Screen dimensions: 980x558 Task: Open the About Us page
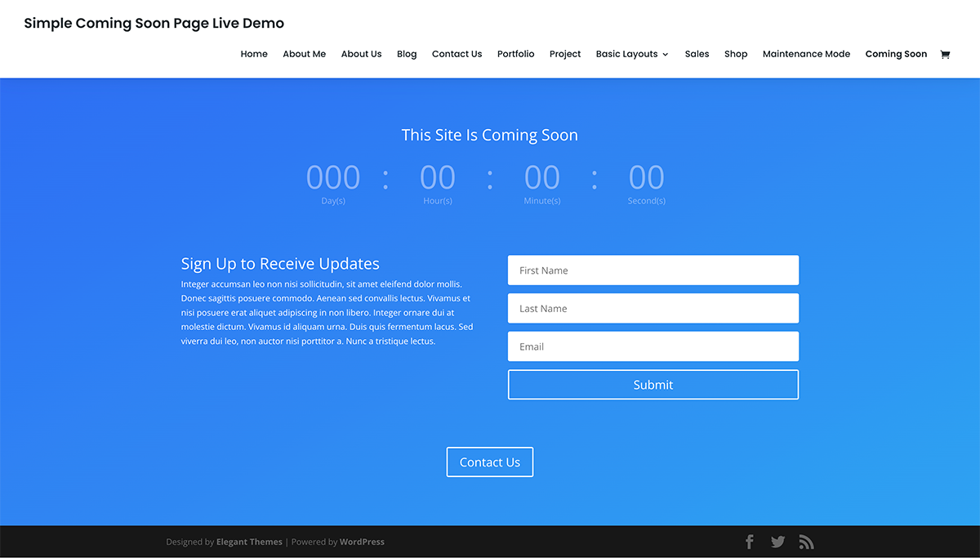tap(361, 54)
